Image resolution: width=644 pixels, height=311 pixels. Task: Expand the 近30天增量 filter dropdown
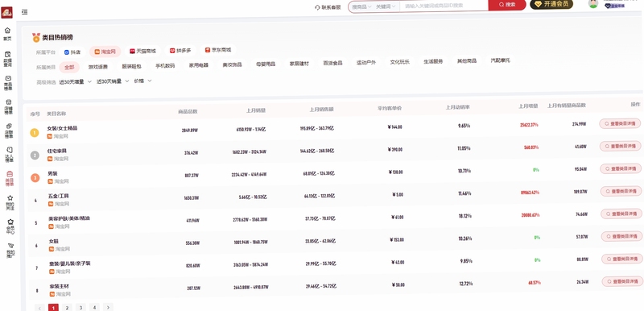tap(75, 81)
